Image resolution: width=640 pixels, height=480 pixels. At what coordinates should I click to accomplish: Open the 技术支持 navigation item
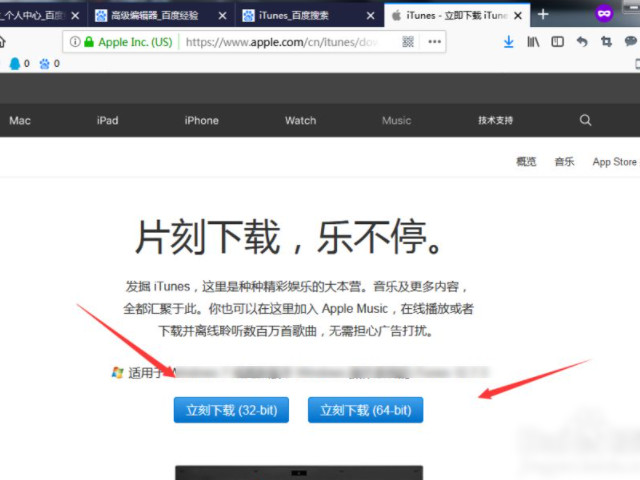(496, 120)
